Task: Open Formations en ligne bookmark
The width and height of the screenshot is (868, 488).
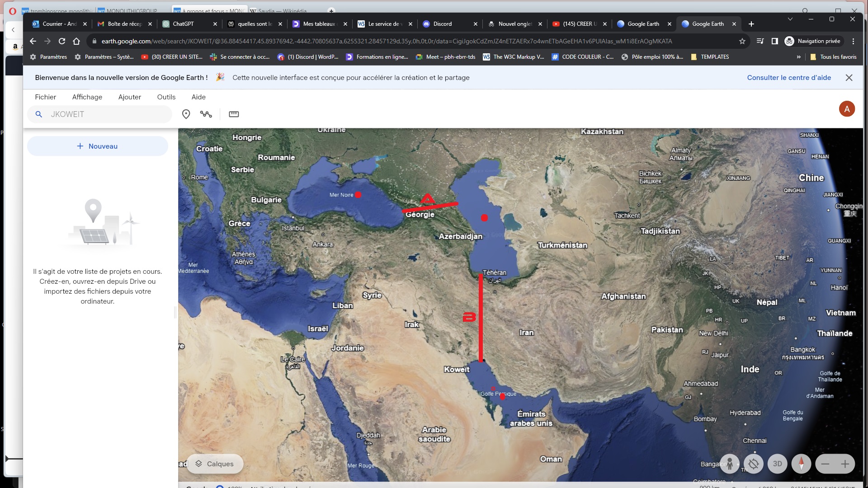Action: tap(377, 57)
